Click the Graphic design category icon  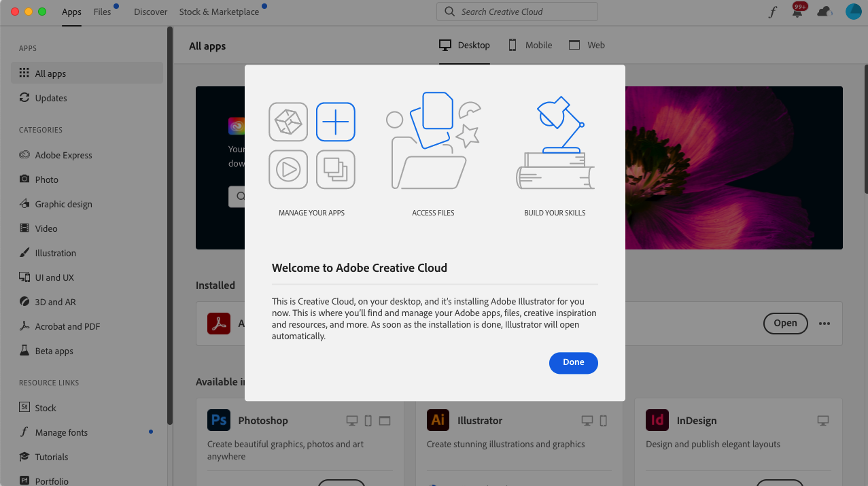pos(24,204)
